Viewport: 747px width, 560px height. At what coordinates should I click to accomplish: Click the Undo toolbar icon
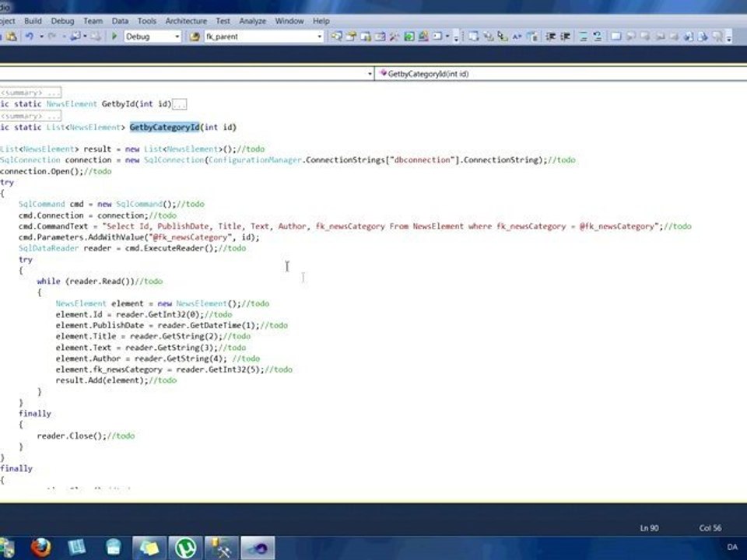(x=30, y=37)
